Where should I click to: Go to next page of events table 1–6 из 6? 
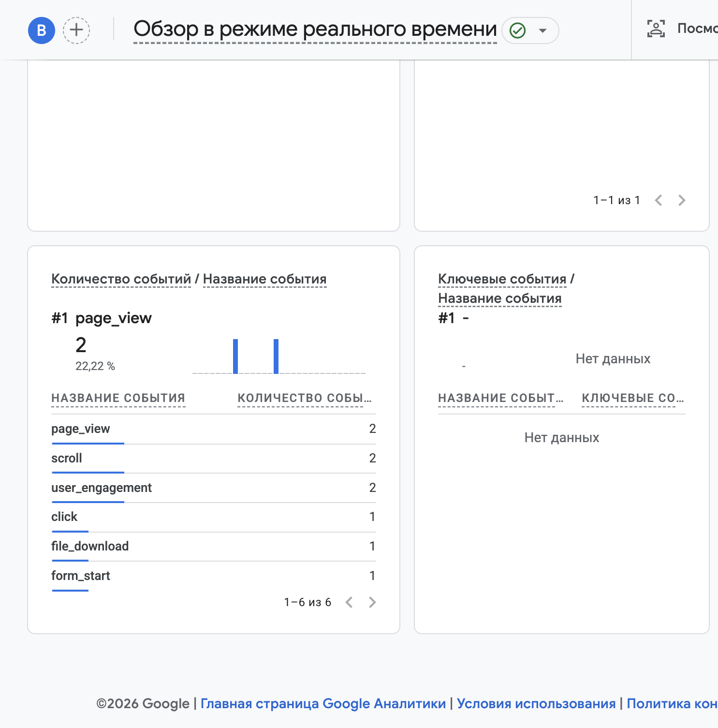click(x=372, y=602)
